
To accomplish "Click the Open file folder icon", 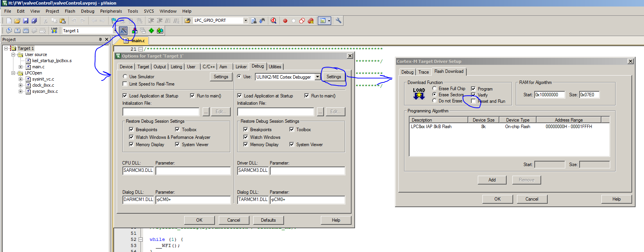I will (x=17, y=21).
